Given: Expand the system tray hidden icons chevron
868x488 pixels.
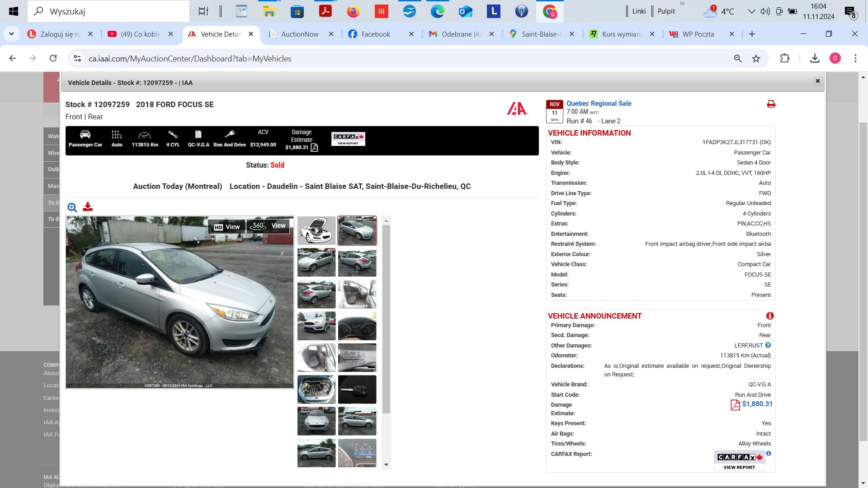Looking at the screenshot, I should pyautogui.click(x=751, y=11).
